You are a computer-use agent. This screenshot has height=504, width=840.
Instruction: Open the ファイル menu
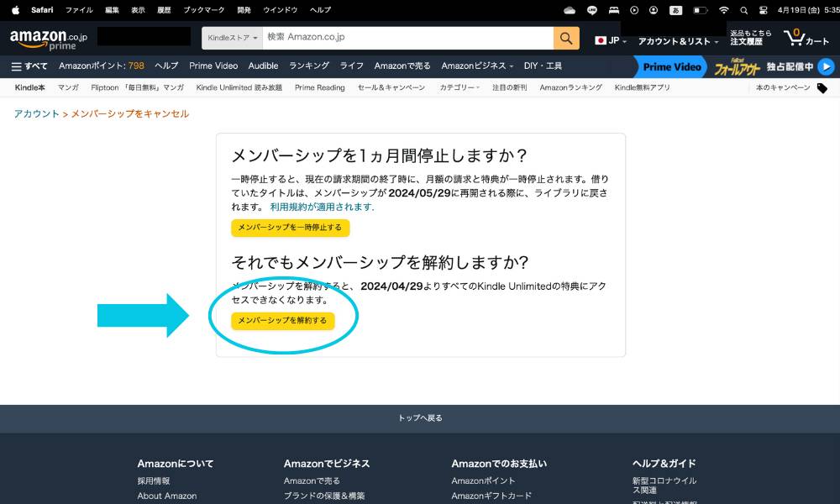(79, 9)
